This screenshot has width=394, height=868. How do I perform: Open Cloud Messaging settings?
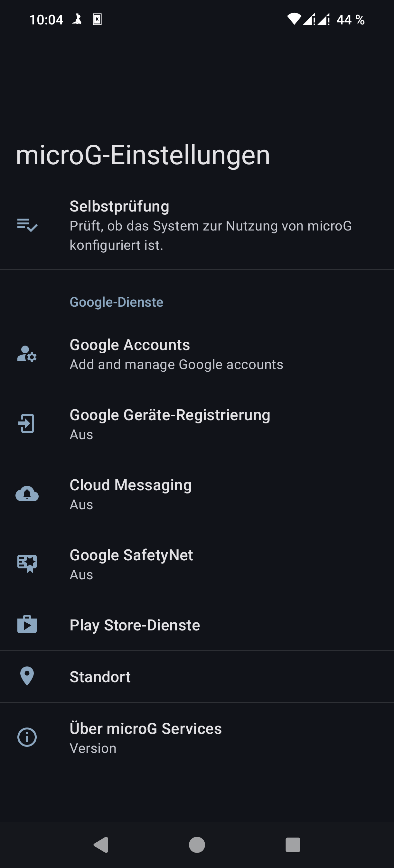(131, 494)
